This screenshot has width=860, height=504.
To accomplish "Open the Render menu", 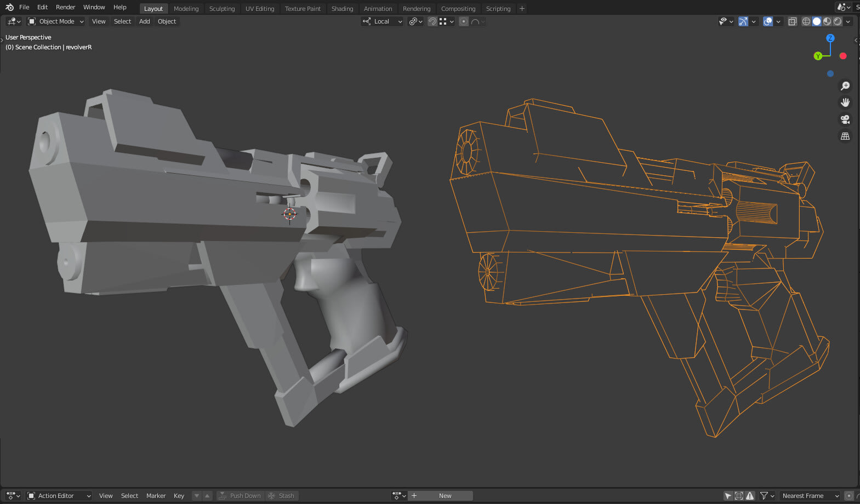I will pos(65,7).
